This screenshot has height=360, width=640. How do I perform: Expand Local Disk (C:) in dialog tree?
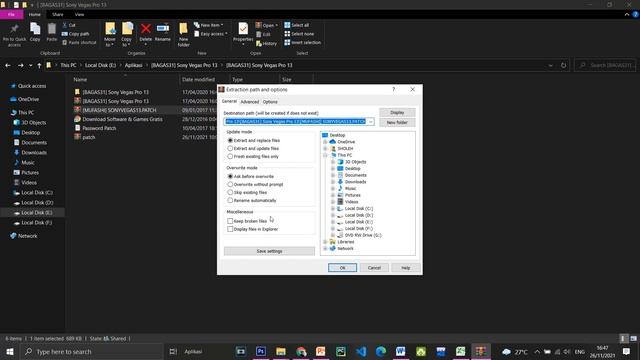(333, 209)
